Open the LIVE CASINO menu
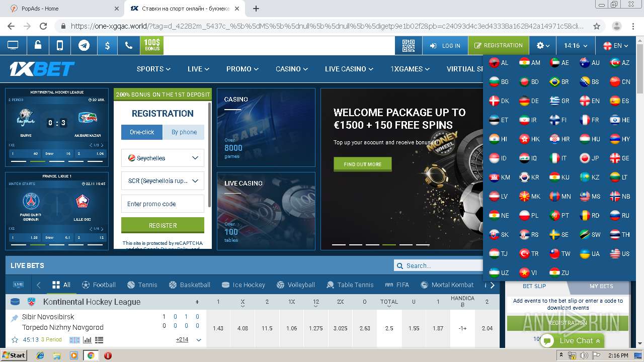Screen dimensions: 644x362 pos(349,69)
